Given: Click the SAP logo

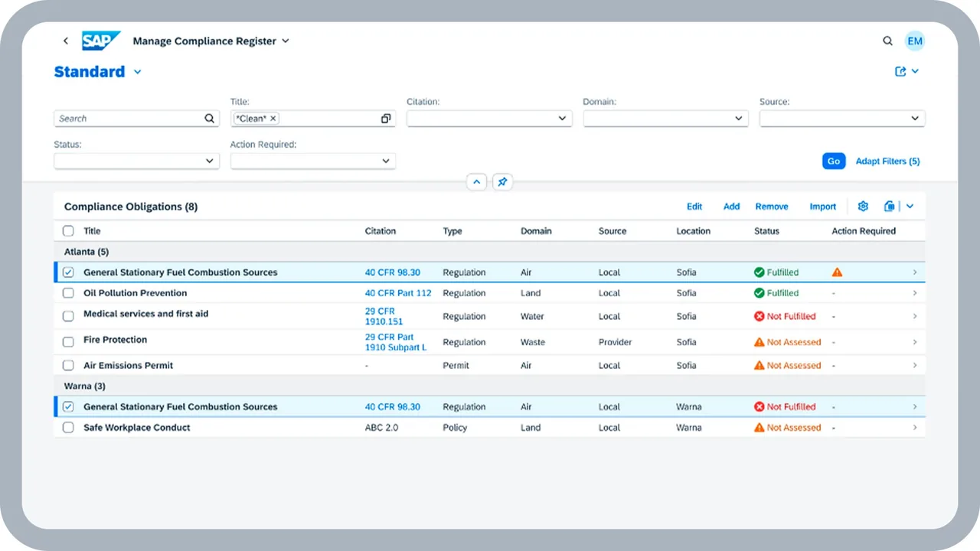Looking at the screenshot, I should pos(102,41).
